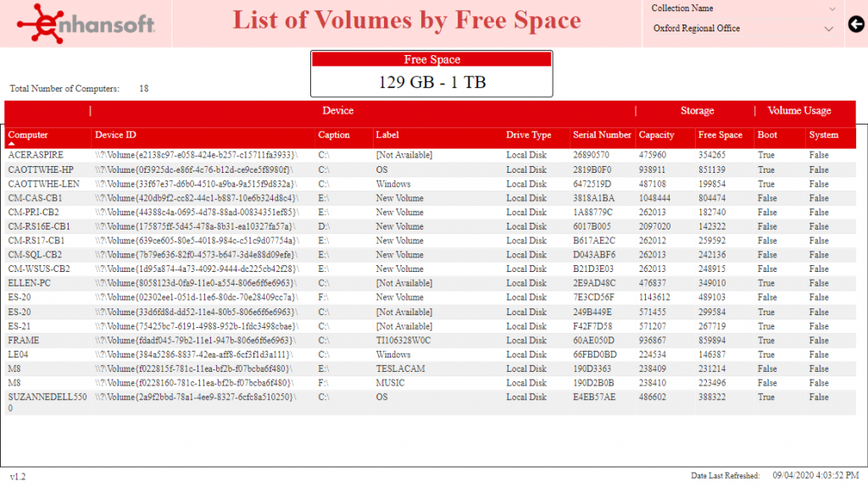Select the CM-PRI-CB2 computer cell
This screenshot has height=488, width=868.
(33, 213)
